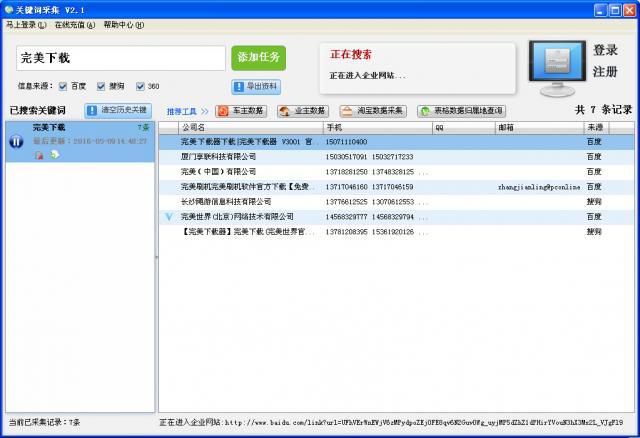Image resolution: width=640 pixels, height=438 pixels.
Task: Close the 关键词采集 window
Action: [x=629, y=10]
